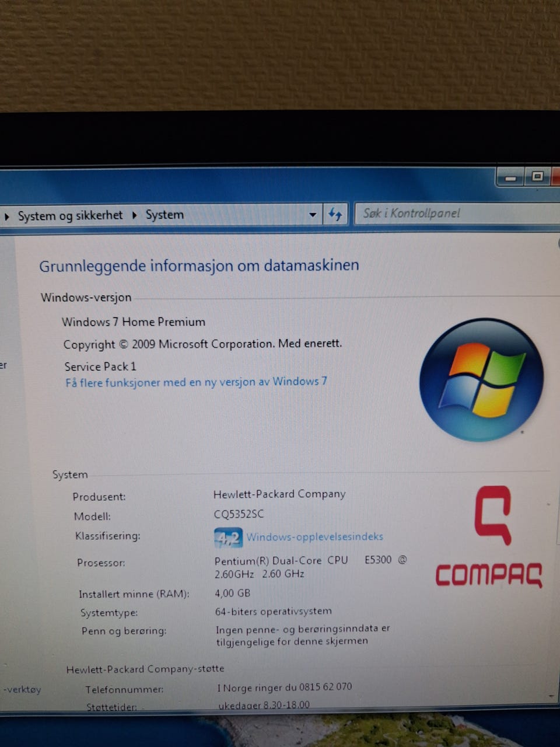Click the Klassifisering label

107,536
